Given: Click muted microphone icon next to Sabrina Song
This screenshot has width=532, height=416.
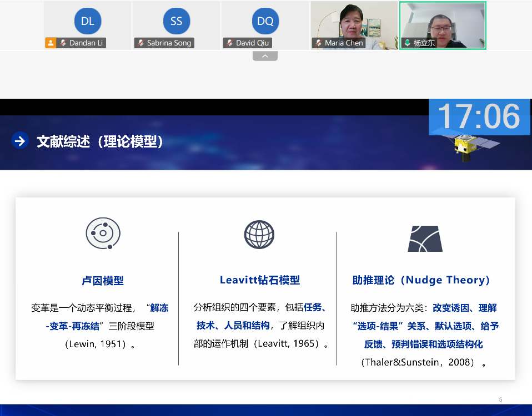Looking at the screenshot, I should (141, 43).
